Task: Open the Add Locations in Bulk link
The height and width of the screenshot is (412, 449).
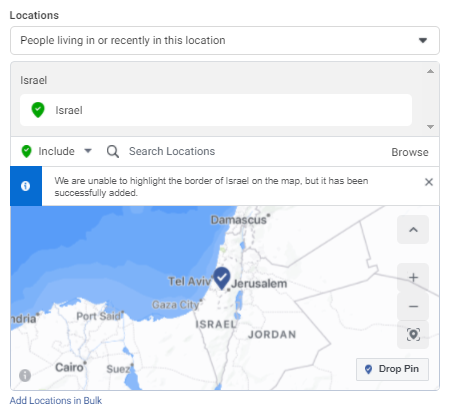Action: pyautogui.click(x=56, y=400)
